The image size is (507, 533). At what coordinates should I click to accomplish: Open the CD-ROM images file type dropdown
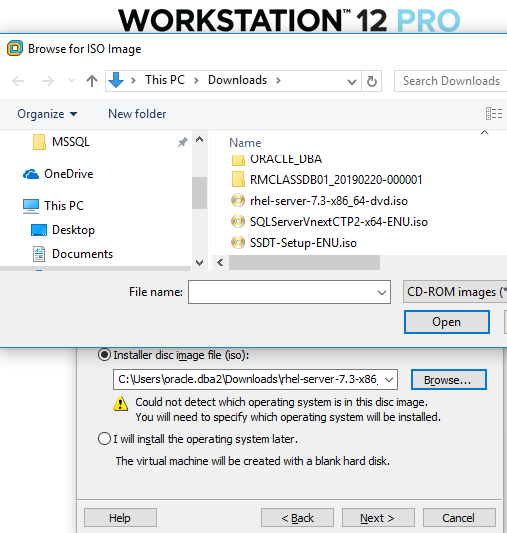click(455, 292)
